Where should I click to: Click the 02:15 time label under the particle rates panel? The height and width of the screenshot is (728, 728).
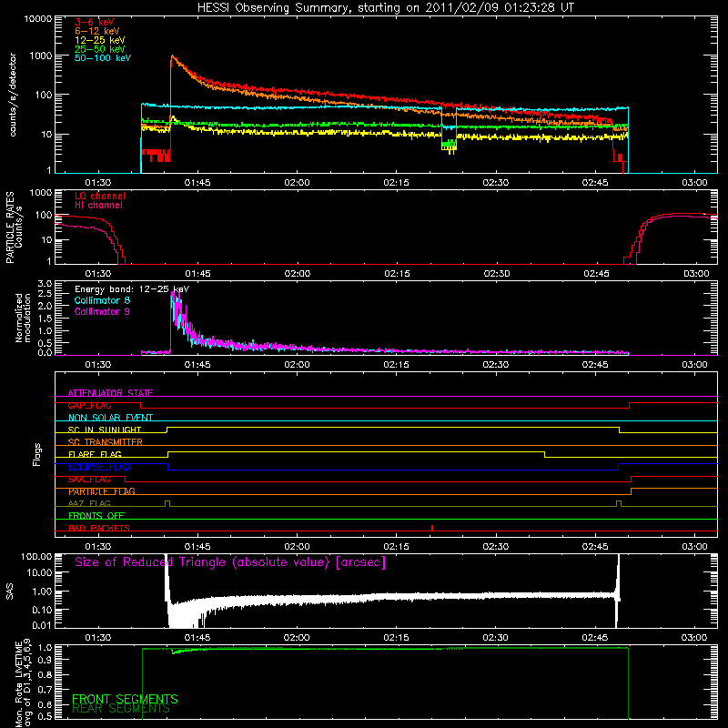397,274
